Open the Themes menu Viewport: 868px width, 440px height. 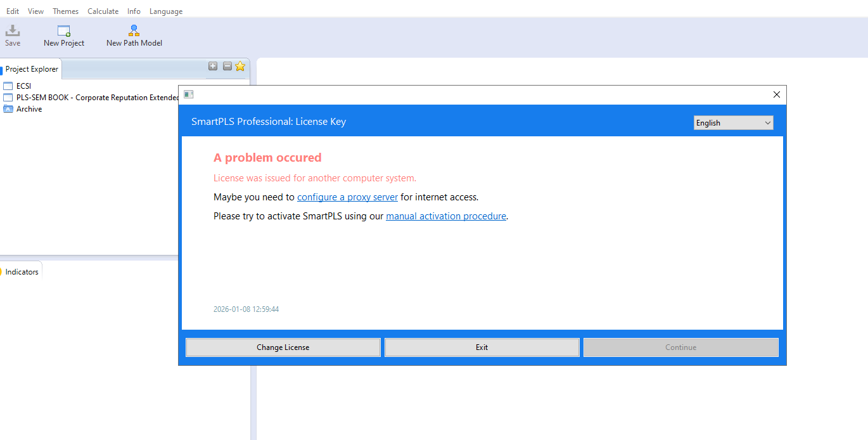pyautogui.click(x=65, y=11)
